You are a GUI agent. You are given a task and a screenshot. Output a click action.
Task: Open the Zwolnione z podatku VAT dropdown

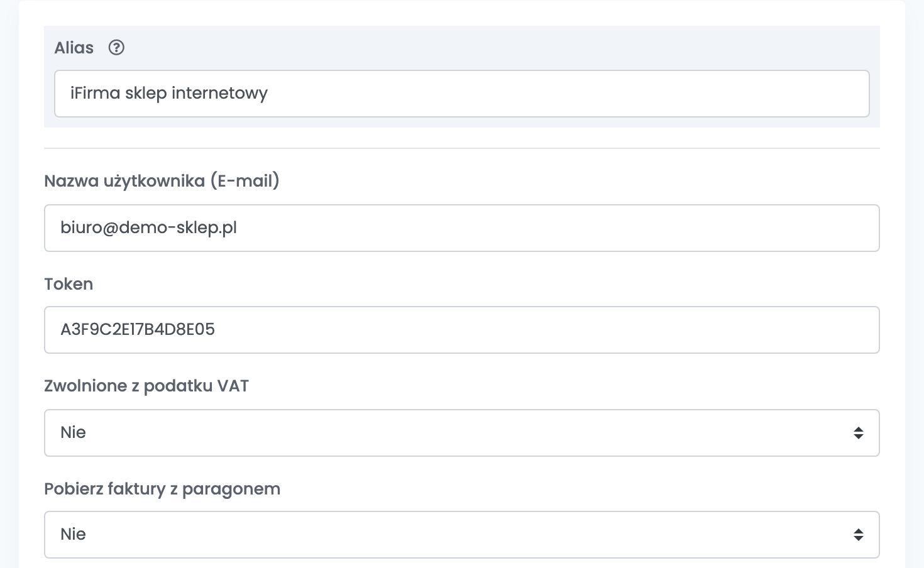pos(462,433)
